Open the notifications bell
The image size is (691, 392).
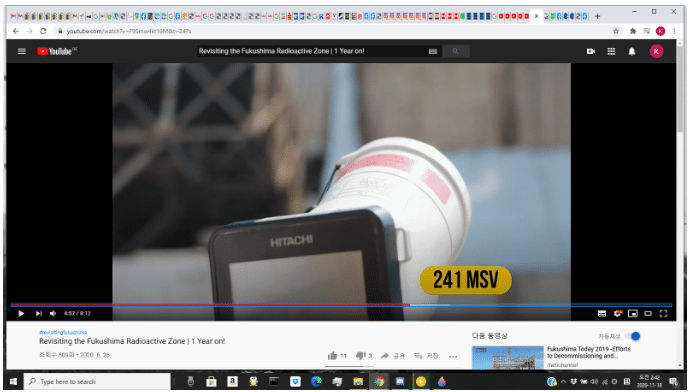632,51
